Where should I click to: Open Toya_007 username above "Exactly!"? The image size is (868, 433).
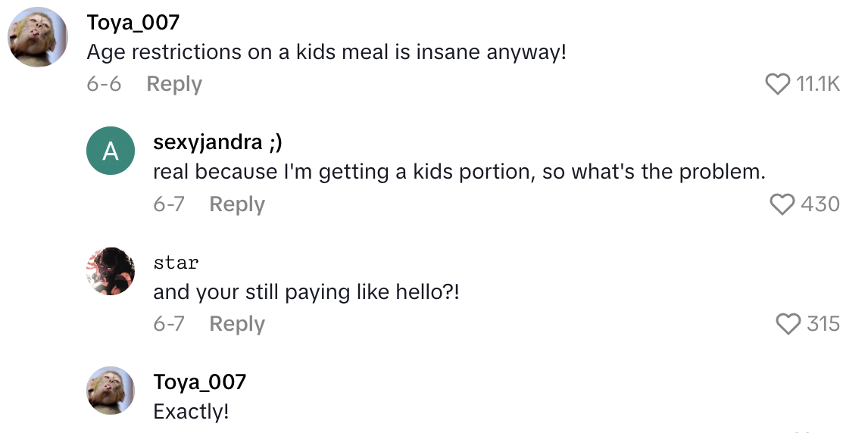(x=200, y=382)
